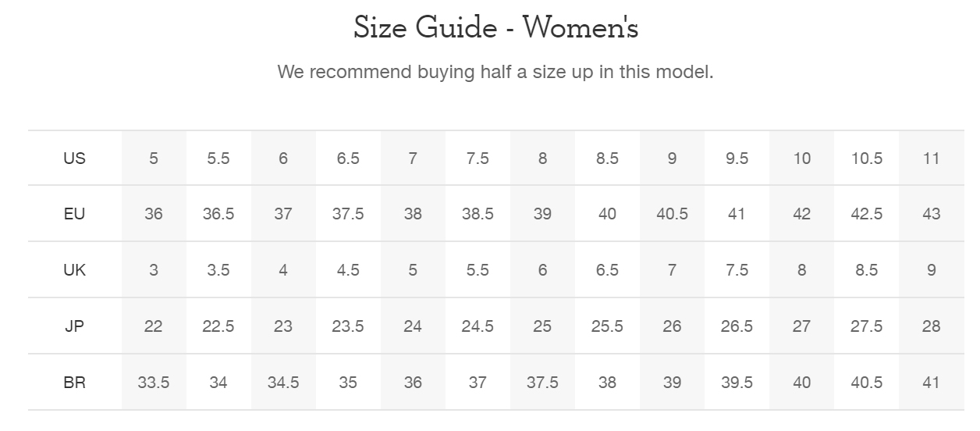
Task: Click the BR row header
Action: point(74,383)
